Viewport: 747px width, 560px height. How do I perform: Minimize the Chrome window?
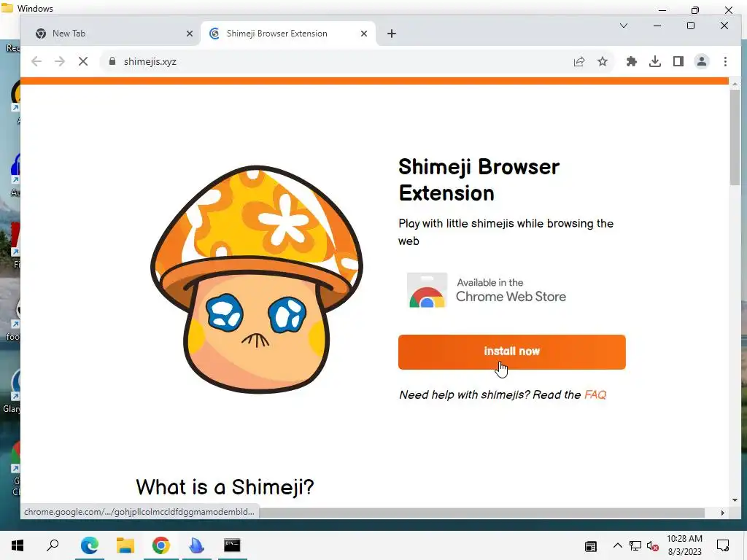point(657,26)
